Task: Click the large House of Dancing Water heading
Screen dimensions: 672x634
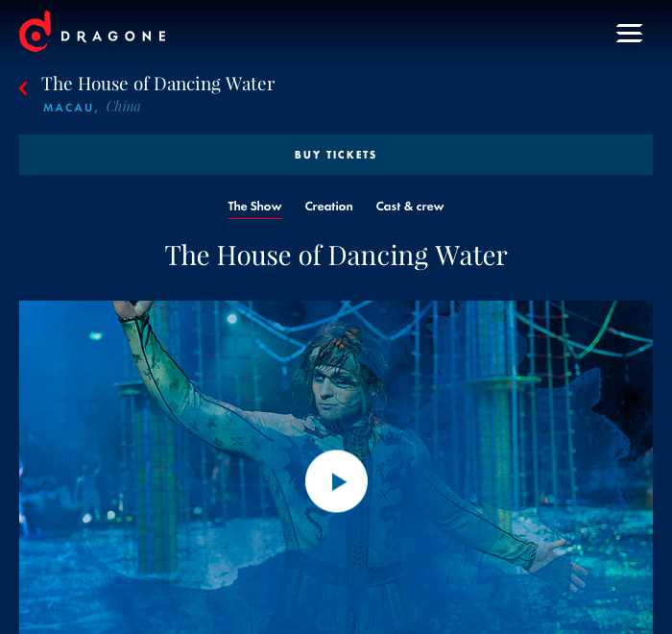Action: (336, 256)
